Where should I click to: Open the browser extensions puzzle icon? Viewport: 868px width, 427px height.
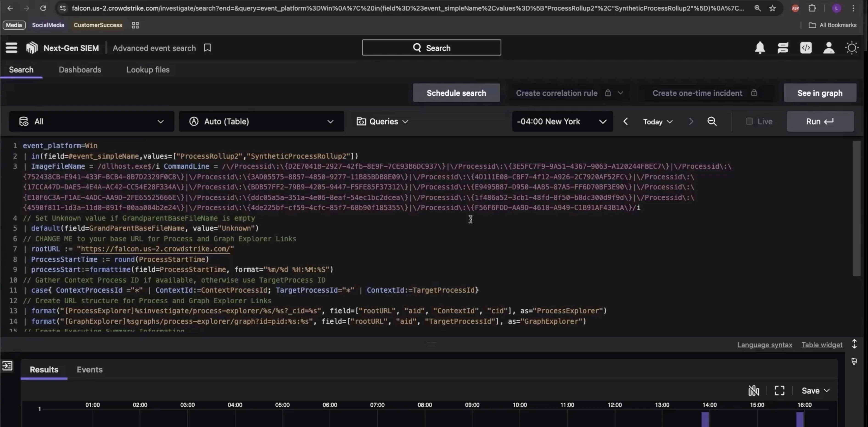[x=812, y=8]
